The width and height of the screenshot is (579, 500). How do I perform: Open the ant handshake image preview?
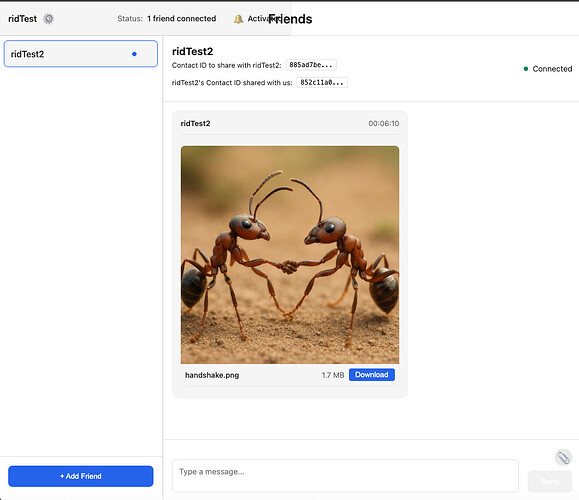(290, 255)
